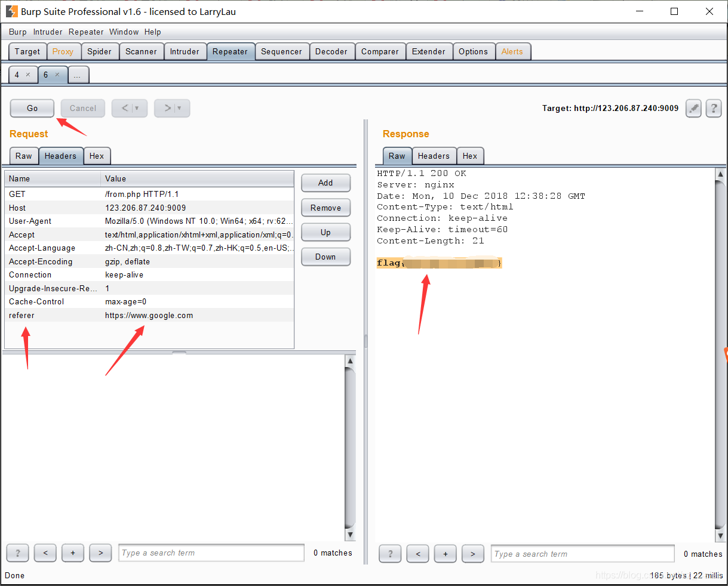Open the Repeater help question-mark icon
This screenshot has width=728, height=586.
pos(714,108)
